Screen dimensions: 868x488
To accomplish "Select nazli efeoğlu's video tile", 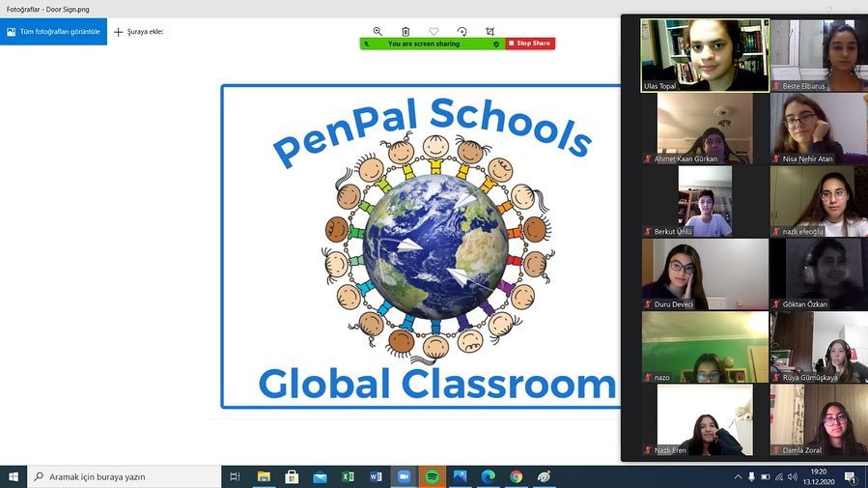I will 820,201.
